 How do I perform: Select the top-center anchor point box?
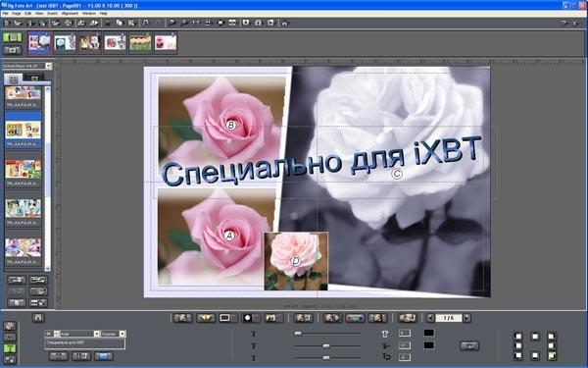tap(535, 336)
